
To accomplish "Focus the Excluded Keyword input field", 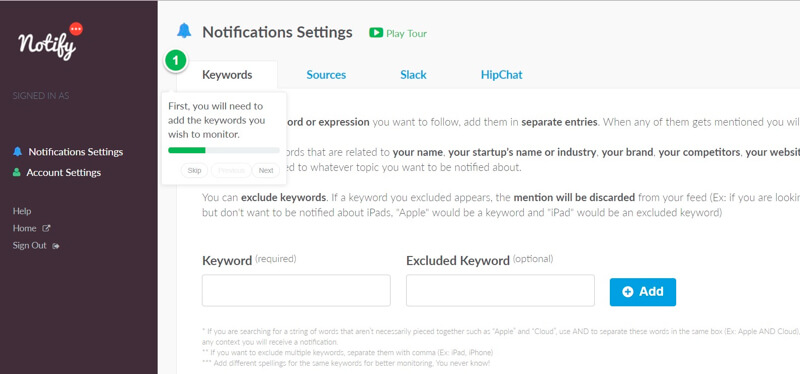I will [x=500, y=290].
